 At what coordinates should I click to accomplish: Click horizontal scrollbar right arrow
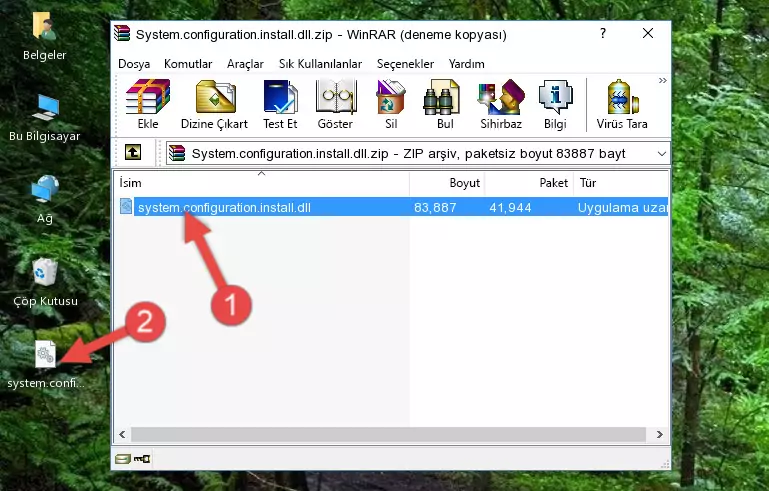click(660, 434)
